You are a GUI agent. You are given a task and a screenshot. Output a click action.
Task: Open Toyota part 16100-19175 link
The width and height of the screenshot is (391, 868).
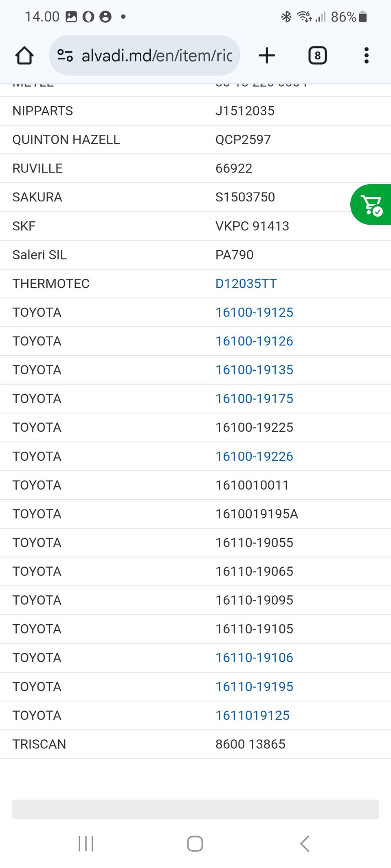(254, 398)
